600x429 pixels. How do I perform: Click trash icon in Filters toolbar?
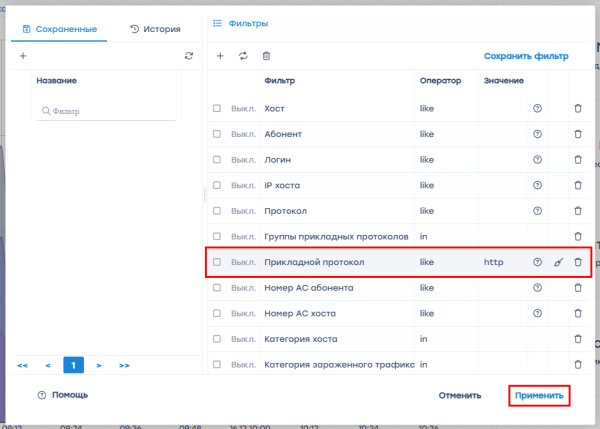coord(265,57)
